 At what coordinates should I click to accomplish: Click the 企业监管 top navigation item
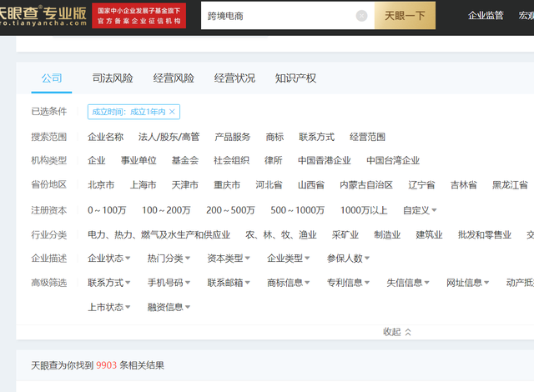pos(486,16)
